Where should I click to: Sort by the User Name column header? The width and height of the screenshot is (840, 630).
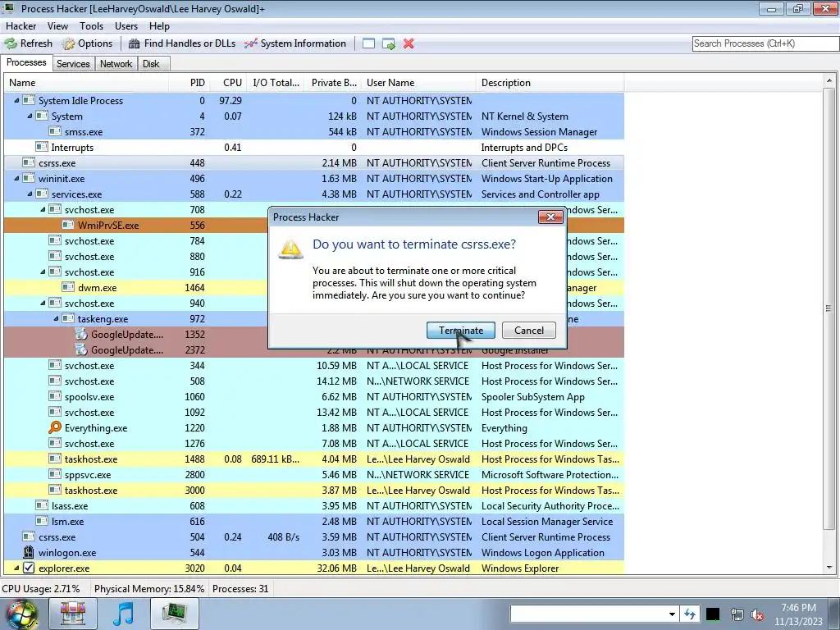point(419,83)
